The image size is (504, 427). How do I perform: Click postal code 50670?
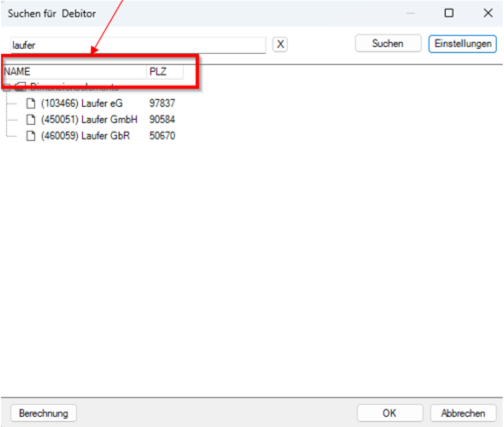coord(162,136)
